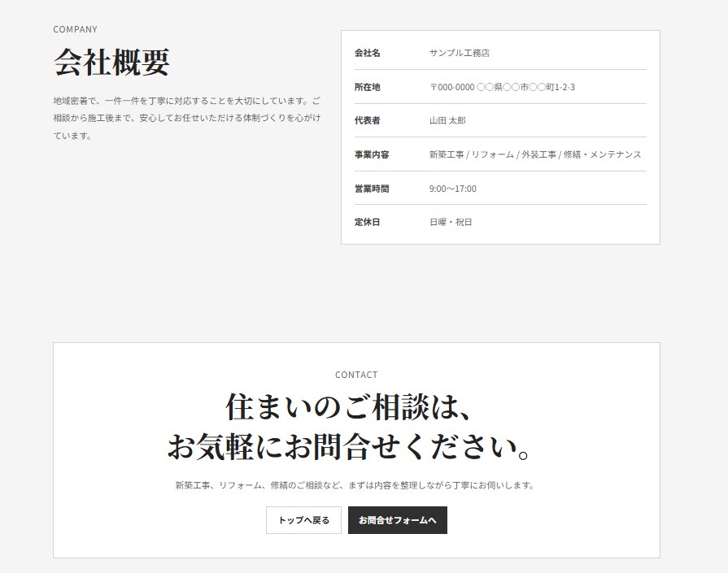This screenshot has width=728, height=573.
Task: Select the COMPANY section label
Action: (75, 30)
